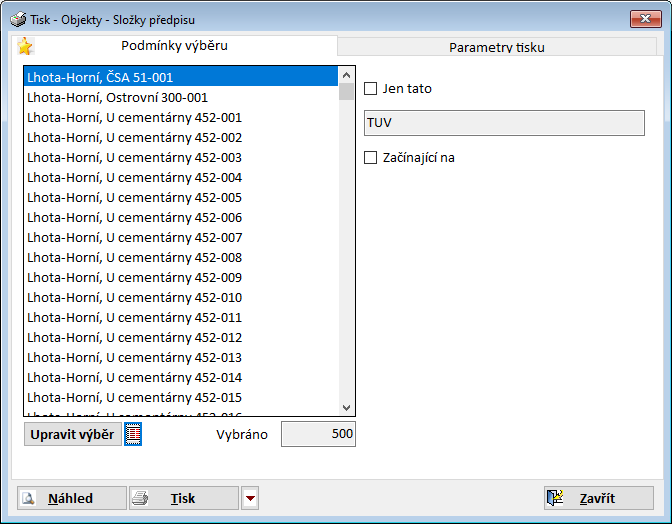The height and width of the screenshot is (524, 672).
Task: Click the list icon beside Upravit výběr
Action: coord(133,434)
